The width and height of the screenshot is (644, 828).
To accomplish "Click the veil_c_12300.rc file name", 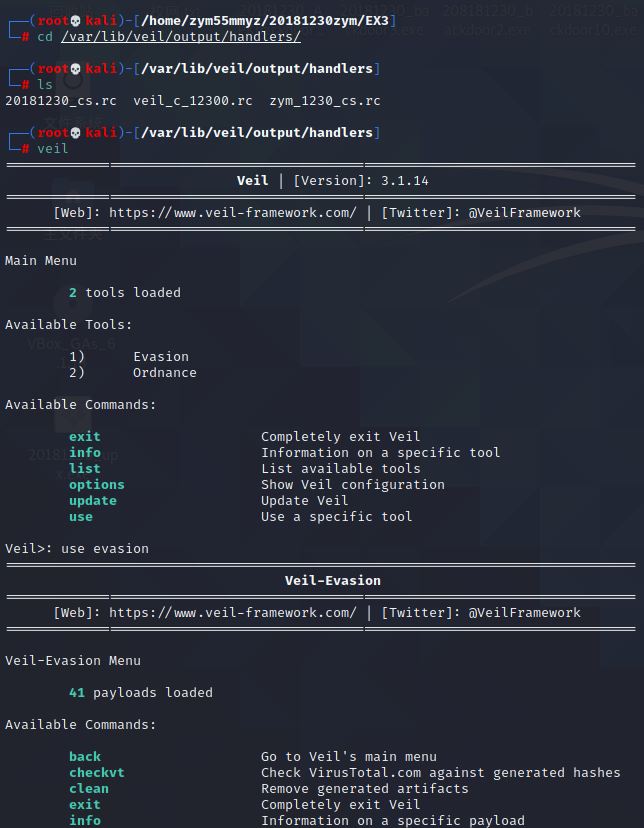I will click(193, 100).
